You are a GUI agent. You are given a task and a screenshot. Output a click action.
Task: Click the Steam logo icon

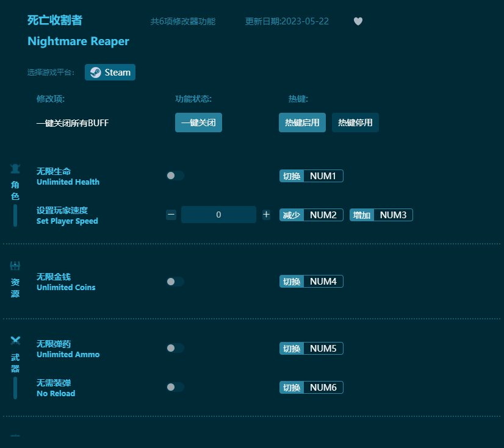96,72
